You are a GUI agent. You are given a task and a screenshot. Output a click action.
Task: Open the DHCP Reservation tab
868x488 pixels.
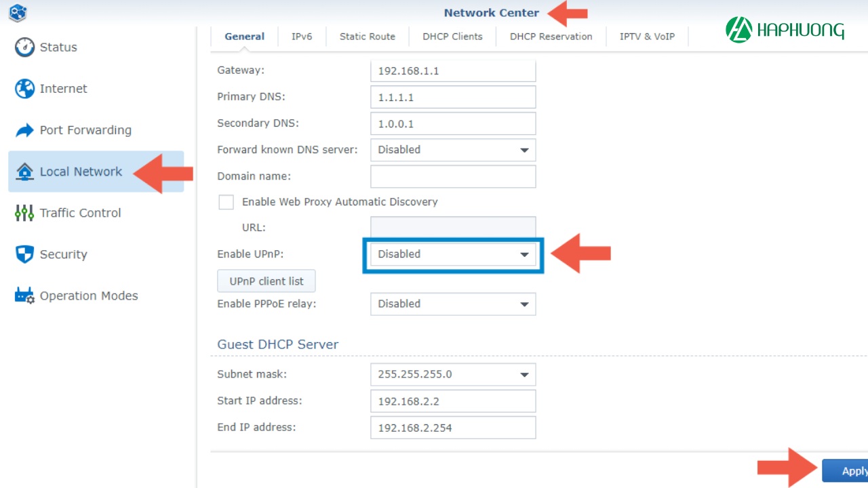coord(551,37)
